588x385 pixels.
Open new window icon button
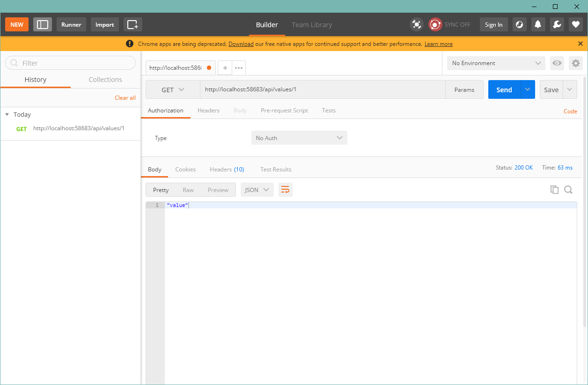tap(133, 24)
